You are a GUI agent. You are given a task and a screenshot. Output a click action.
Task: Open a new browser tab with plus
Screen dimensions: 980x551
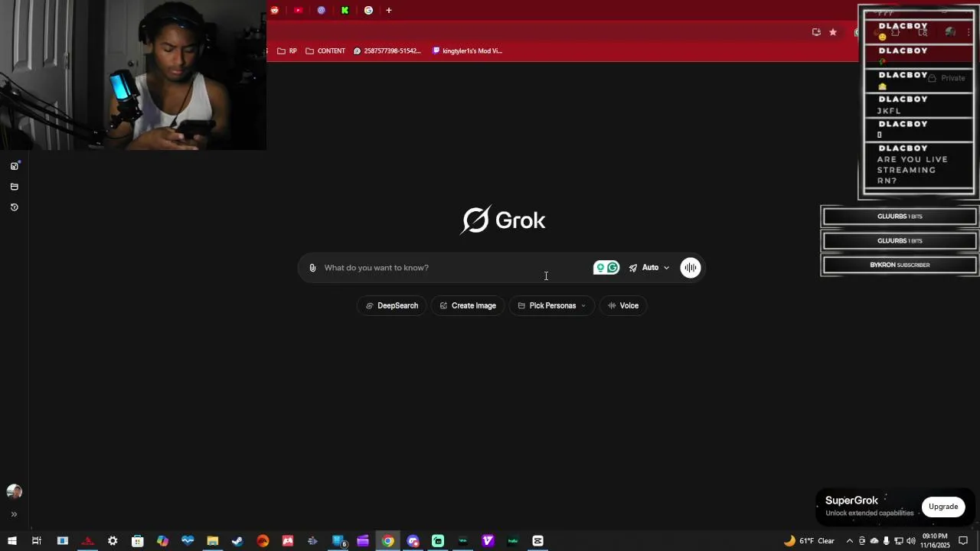pos(389,10)
